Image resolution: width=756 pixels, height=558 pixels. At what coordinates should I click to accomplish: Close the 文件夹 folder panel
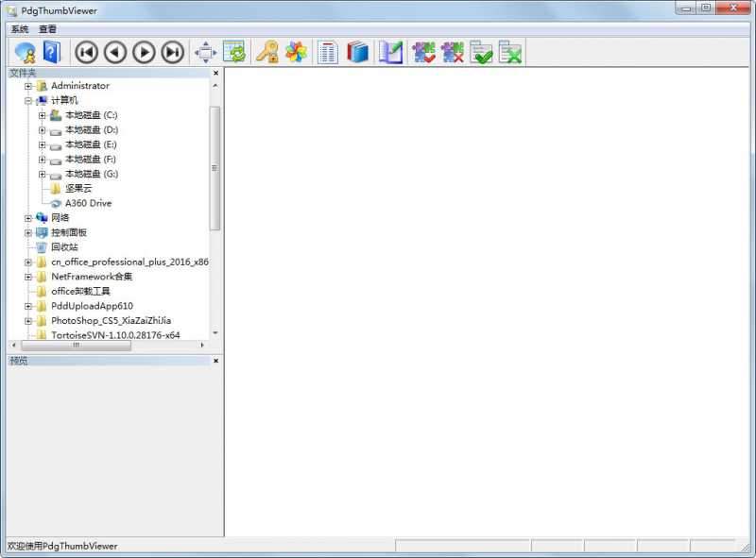click(215, 72)
